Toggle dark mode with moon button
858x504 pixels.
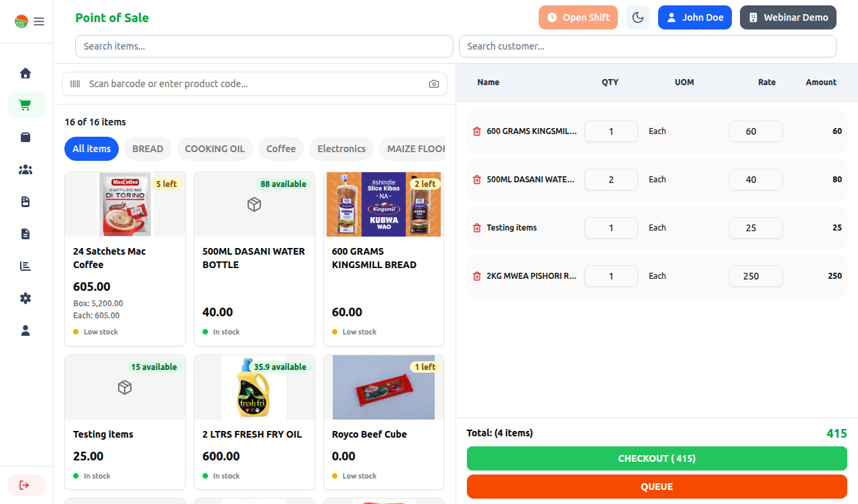click(637, 17)
